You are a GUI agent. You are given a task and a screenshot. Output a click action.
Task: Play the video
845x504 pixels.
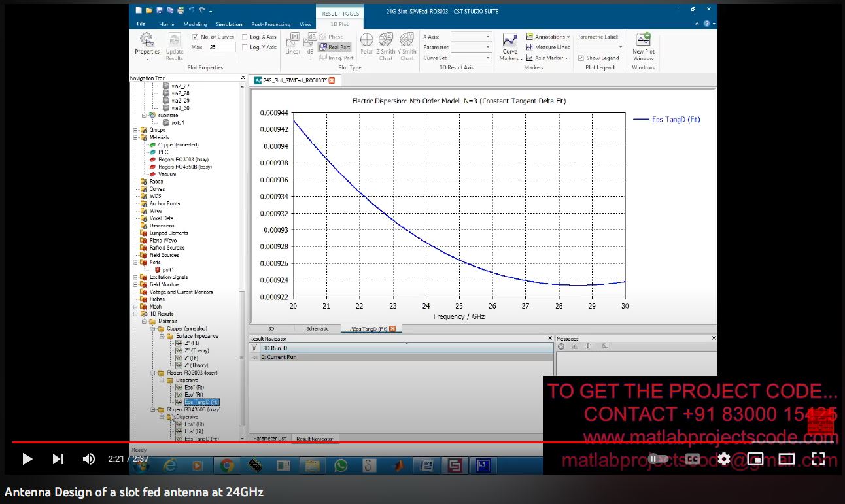(27, 459)
